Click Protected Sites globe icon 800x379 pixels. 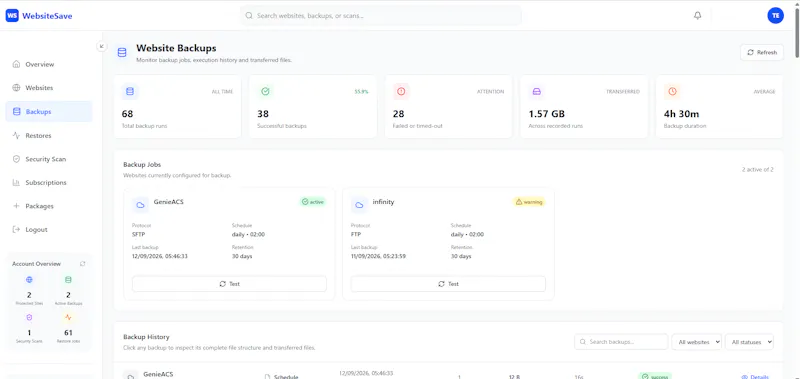tap(29, 280)
